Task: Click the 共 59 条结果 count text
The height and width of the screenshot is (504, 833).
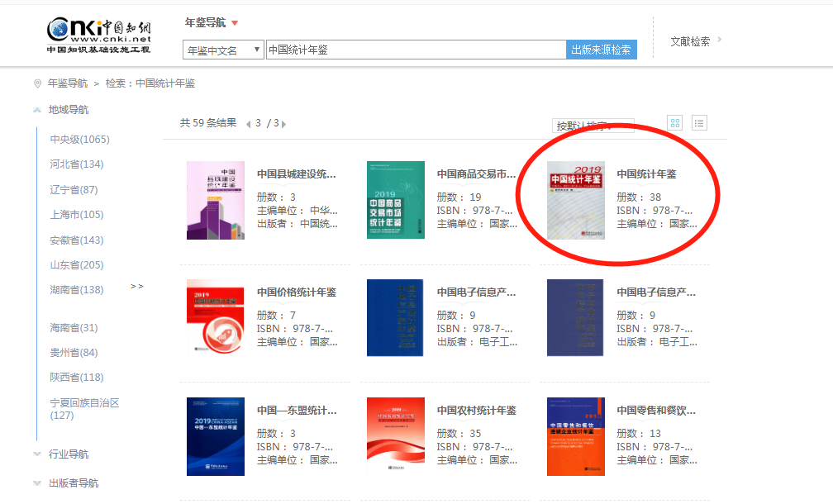Action: 208,123
